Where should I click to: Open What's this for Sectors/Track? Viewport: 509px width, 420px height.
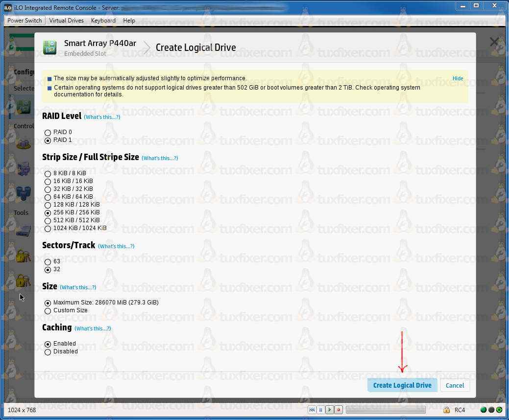[116, 247]
